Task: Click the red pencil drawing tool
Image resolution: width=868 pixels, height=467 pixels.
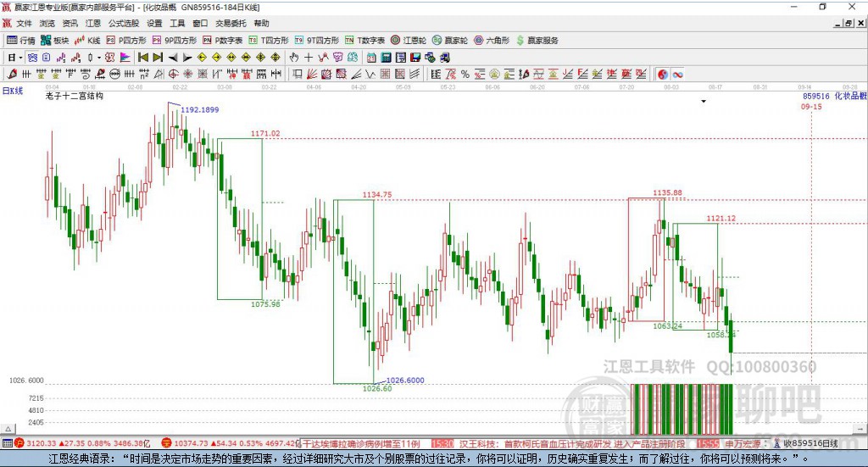Action: point(12,74)
